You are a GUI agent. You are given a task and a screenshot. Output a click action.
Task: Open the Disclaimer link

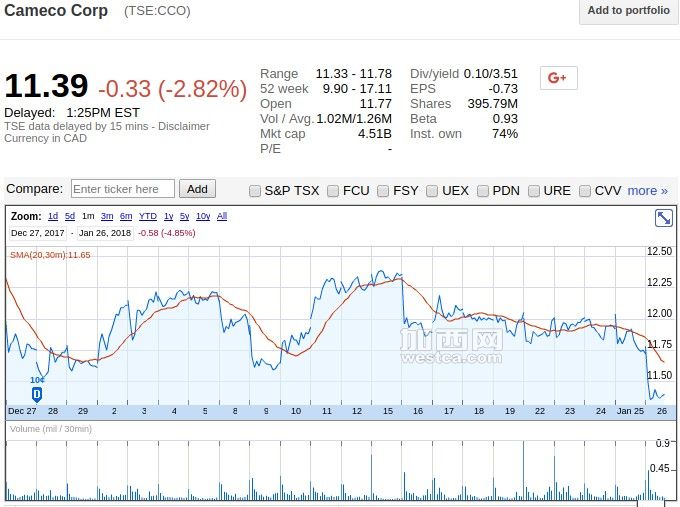coord(186,126)
